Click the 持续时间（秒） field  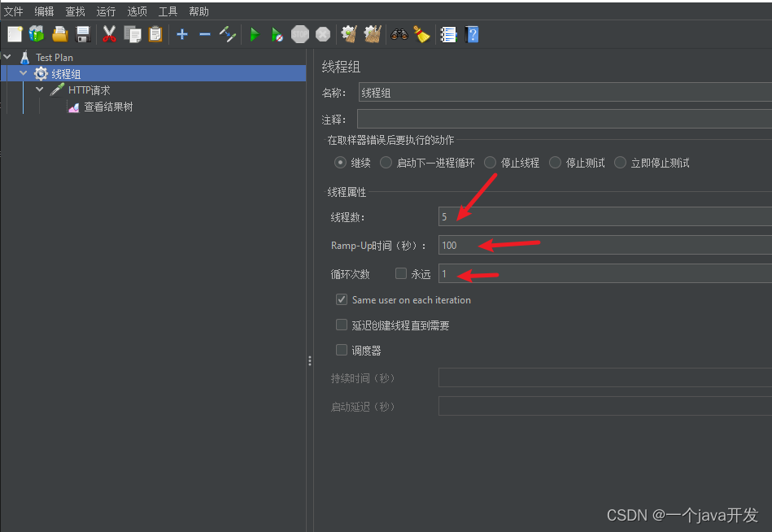point(605,377)
